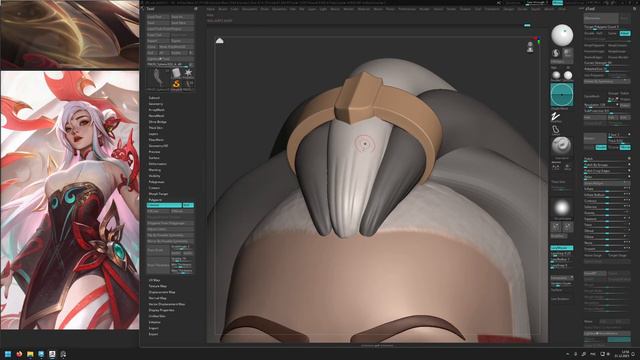This screenshot has height=360, width=640.
Task: Expand the Display Properties section
Action: (x=161, y=310)
